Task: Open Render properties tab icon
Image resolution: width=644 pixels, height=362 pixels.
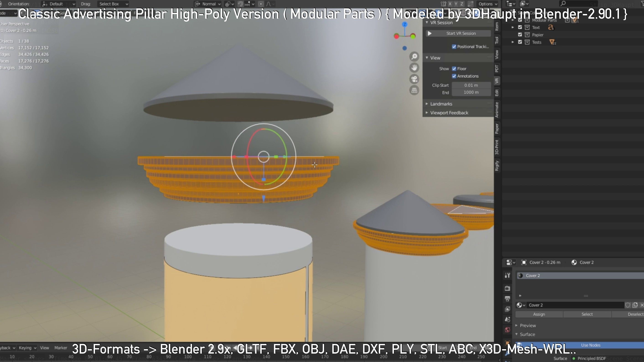Action: [507, 288]
